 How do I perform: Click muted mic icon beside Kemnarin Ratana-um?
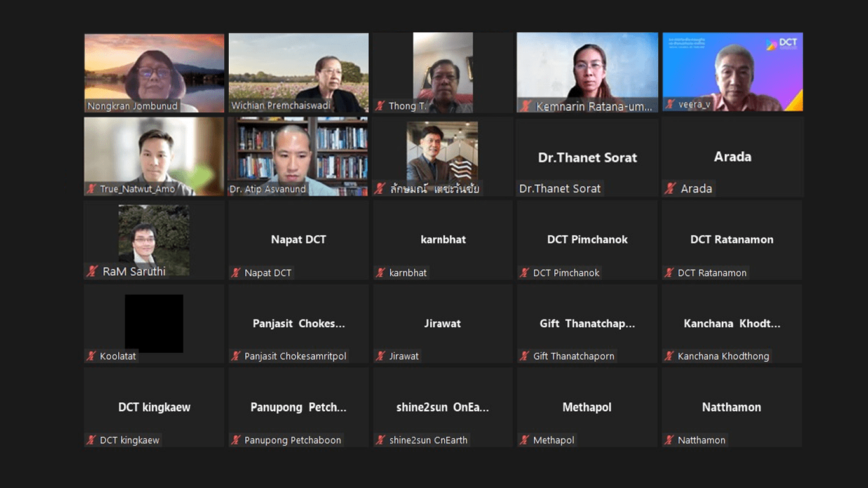[x=526, y=106]
